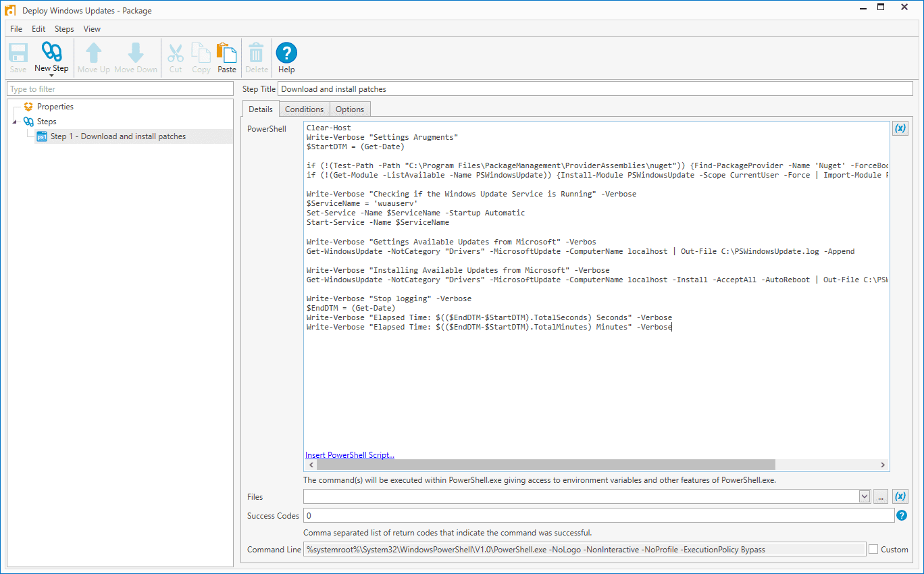924x574 pixels.
Task: Click the Files browse ellipsis button
Action: point(880,496)
